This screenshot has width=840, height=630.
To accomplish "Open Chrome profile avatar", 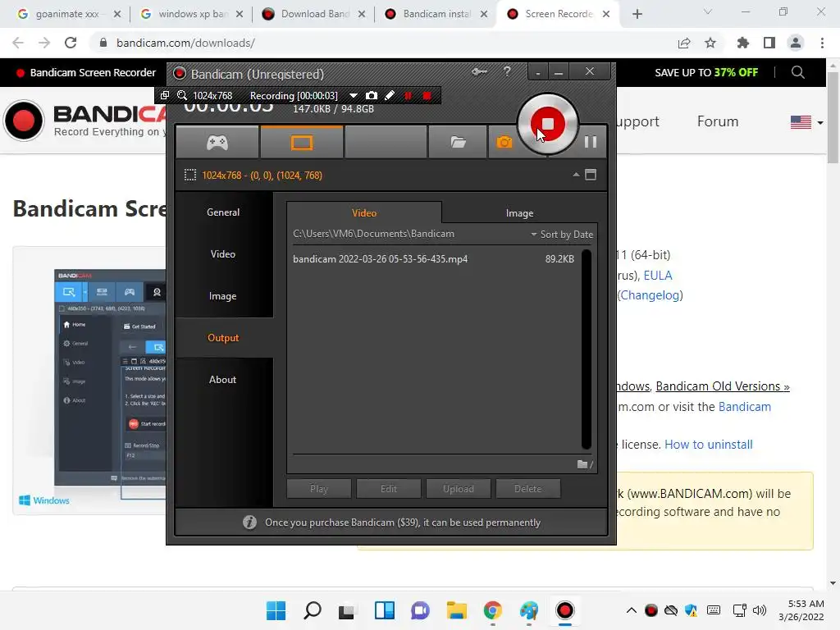I will 796,43.
